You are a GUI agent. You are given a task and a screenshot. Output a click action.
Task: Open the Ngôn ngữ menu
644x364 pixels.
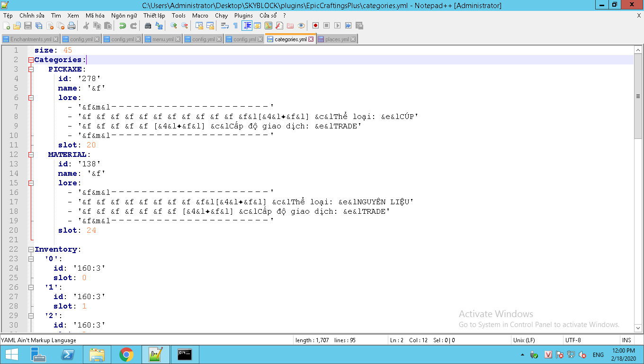tap(124, 16)
